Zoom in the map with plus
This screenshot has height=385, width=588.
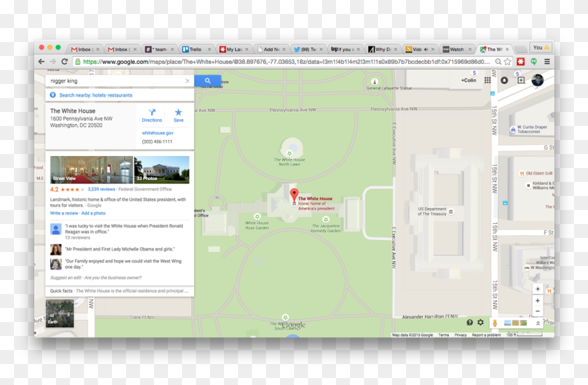tap(538, 301)
